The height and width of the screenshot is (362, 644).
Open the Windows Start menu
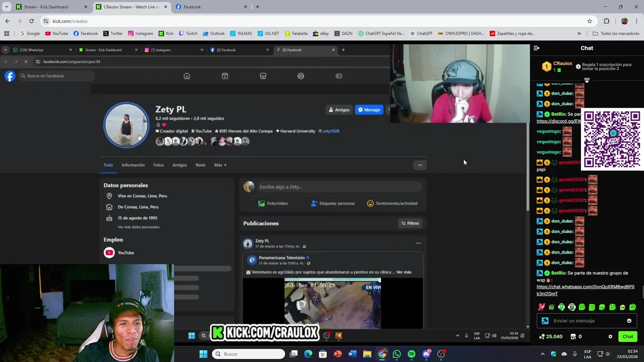203,354
